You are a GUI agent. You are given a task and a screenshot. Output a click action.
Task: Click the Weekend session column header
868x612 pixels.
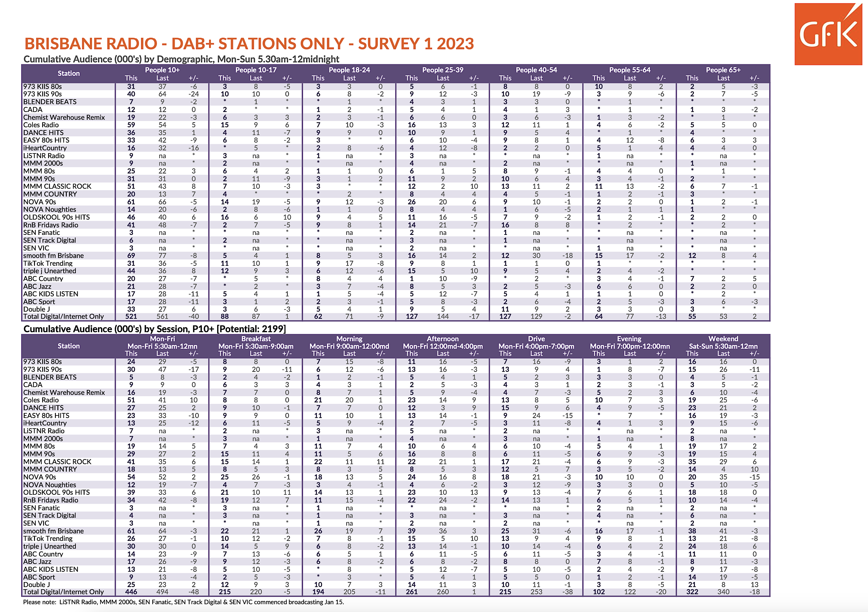(723, 339)
